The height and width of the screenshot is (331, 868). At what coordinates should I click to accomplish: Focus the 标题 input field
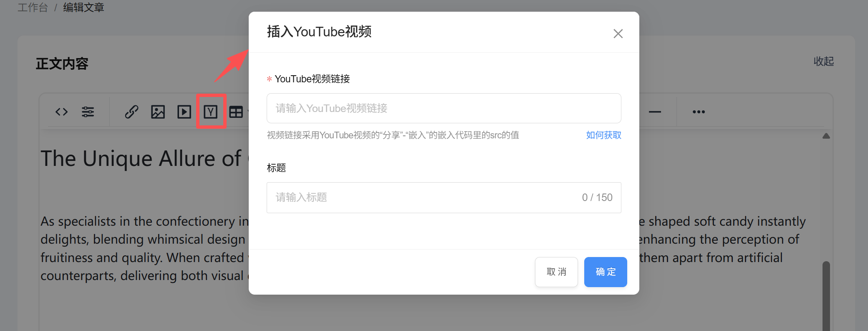coord(444,198)
